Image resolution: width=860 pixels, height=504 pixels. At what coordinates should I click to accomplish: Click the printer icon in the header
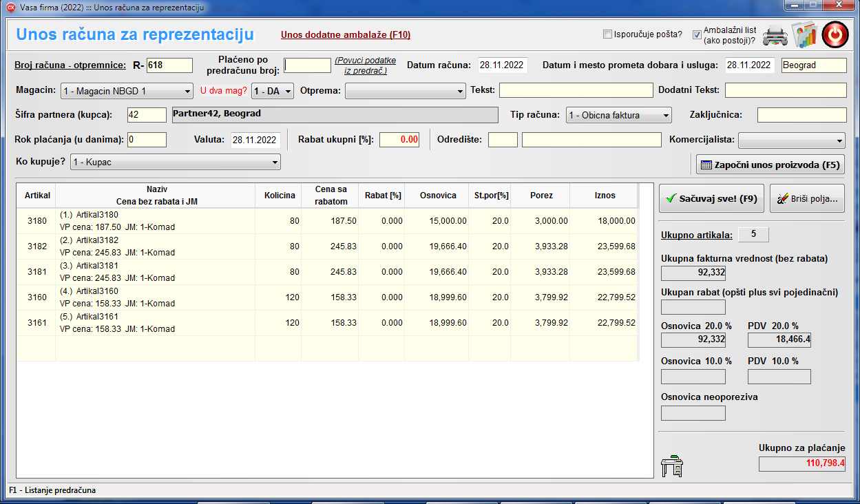[x=774, y=34]
